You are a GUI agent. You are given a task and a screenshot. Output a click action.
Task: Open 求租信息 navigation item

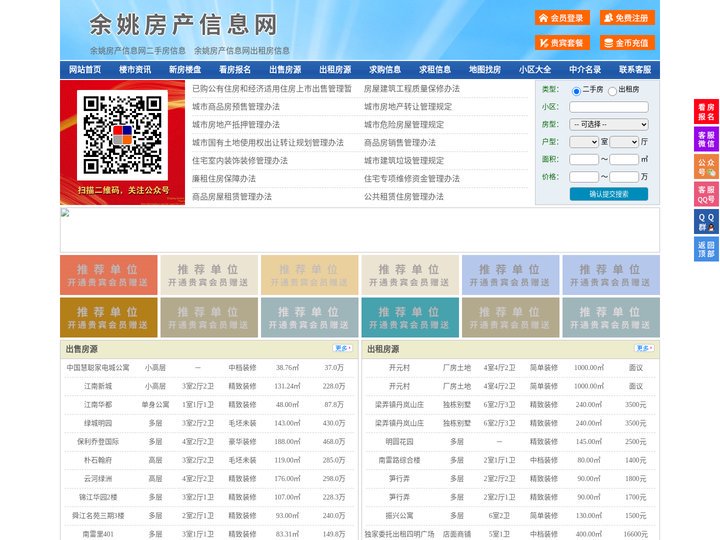point(435,70)
